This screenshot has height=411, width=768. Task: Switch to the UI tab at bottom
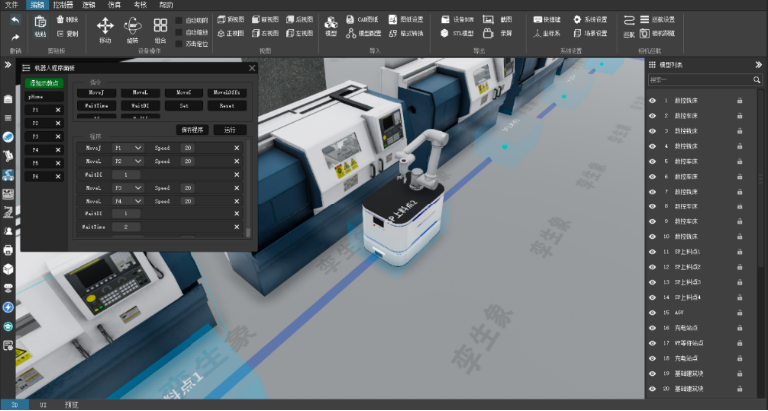coord(43,405)
